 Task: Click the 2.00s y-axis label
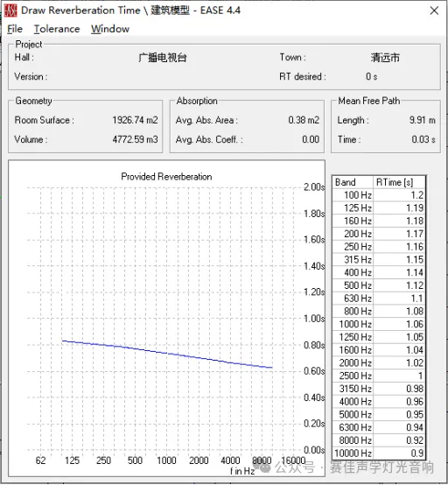coord(314,187)
